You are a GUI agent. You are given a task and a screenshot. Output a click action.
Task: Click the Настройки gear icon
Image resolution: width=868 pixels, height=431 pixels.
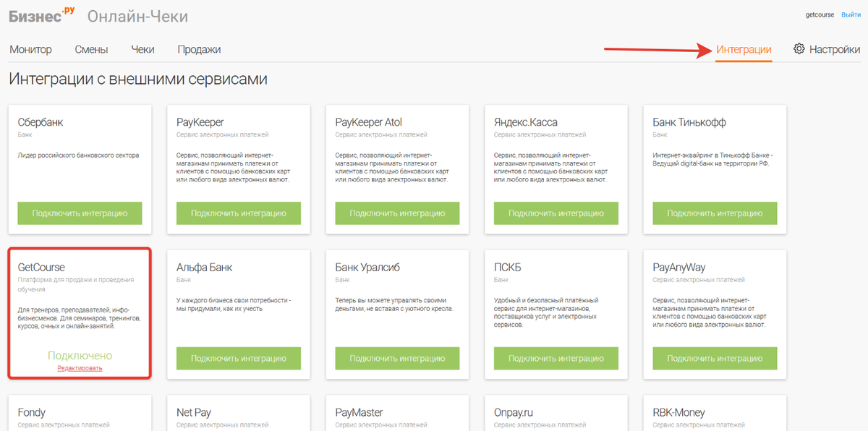coord(799,49)
